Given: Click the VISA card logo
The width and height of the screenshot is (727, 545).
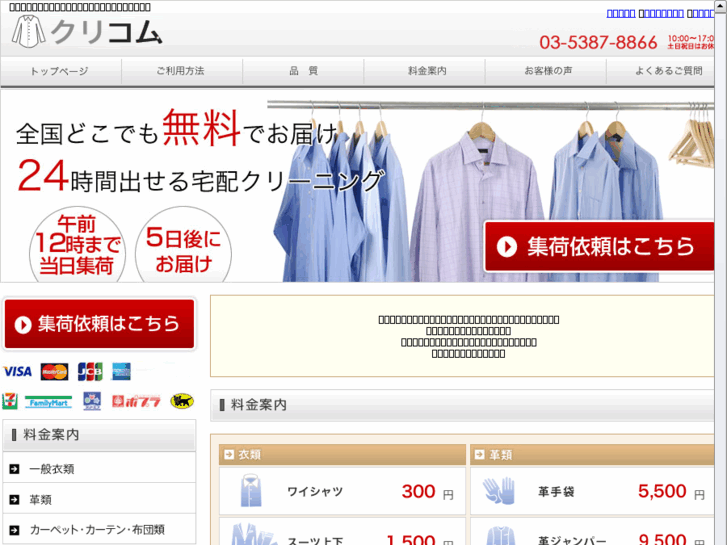Looking at the screenshot, I should coord(17,372).
